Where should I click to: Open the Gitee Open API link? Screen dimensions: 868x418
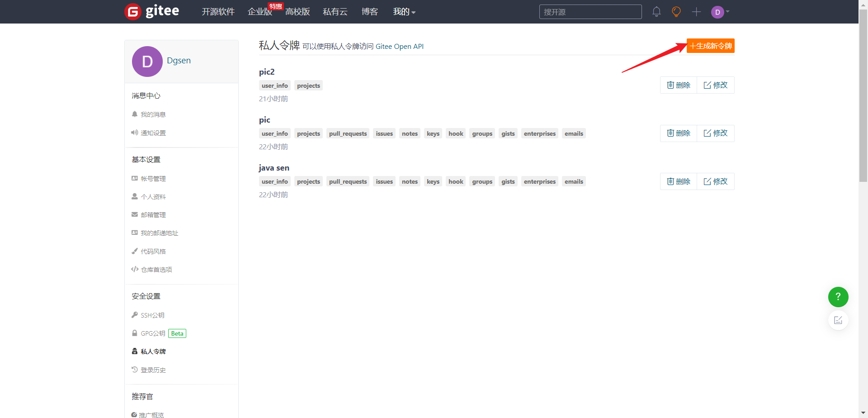(399, 46)
